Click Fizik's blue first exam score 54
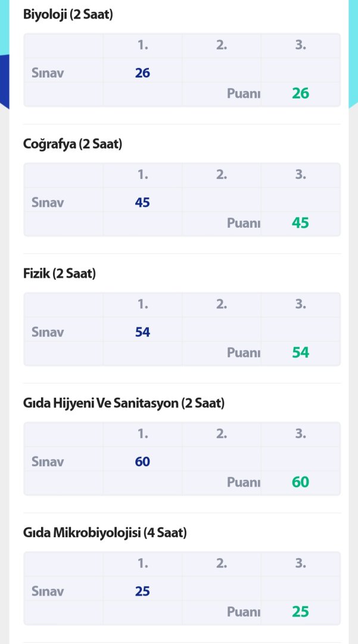This screenshot has height=644, width=358. pyautogui.click(x=142, y=332)
